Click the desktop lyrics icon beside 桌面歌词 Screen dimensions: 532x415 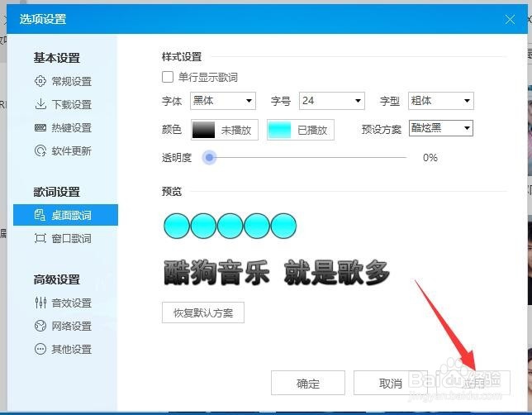pos(40,215)
